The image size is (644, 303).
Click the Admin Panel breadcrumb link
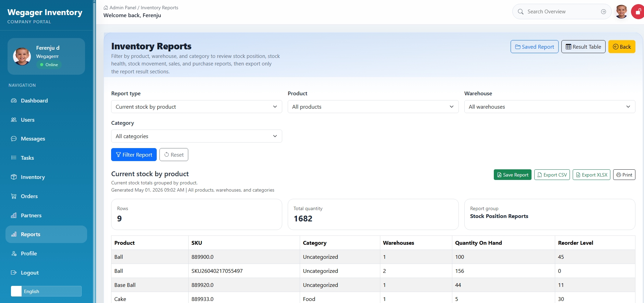click(x=123, y=8)
